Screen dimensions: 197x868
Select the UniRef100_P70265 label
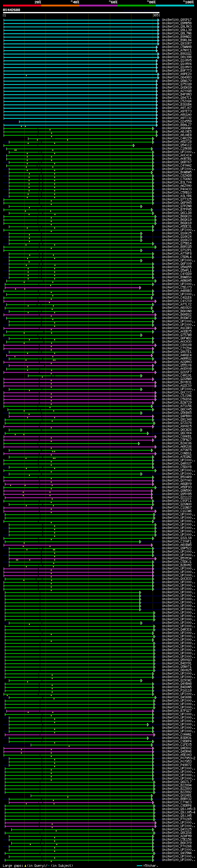coord(176,819)
